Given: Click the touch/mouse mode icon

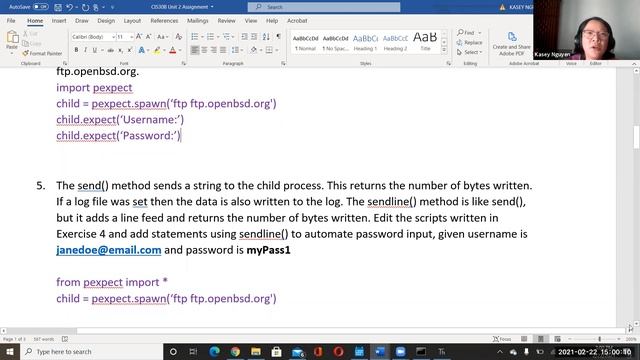Looking at the screenshot, I should (96, 7).
